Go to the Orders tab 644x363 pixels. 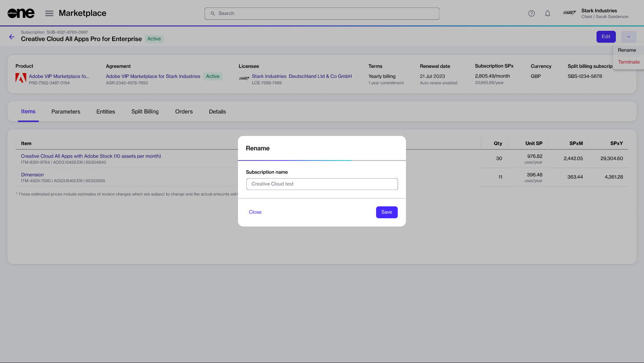[184, 112]
